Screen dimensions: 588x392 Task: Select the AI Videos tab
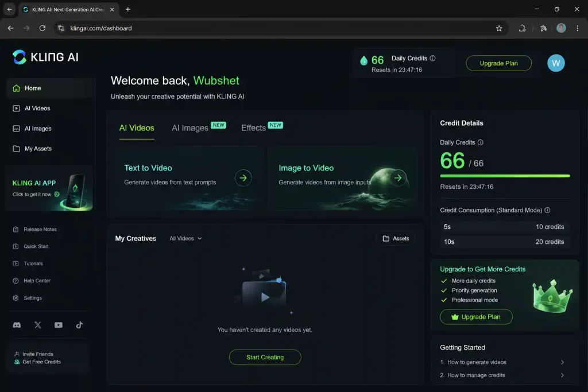point(137,128)
